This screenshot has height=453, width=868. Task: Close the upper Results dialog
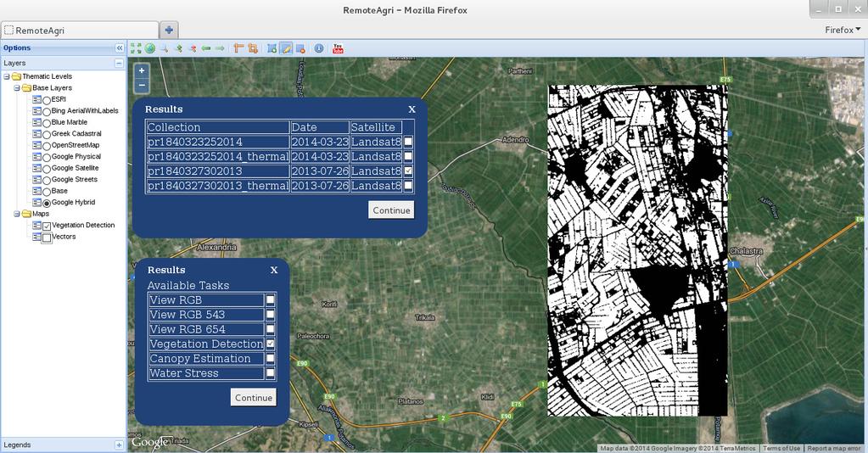coord(412,109)
